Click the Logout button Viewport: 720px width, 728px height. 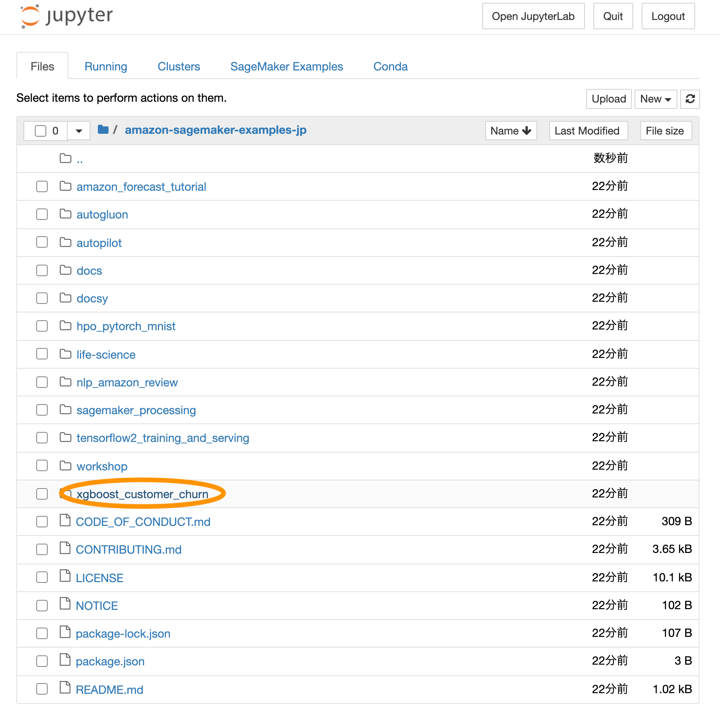pyautogui.click(x=668, y=16)
